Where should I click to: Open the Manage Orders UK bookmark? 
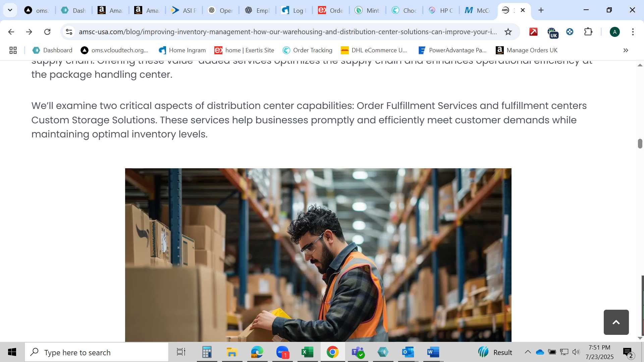click(x=527, y=50)
